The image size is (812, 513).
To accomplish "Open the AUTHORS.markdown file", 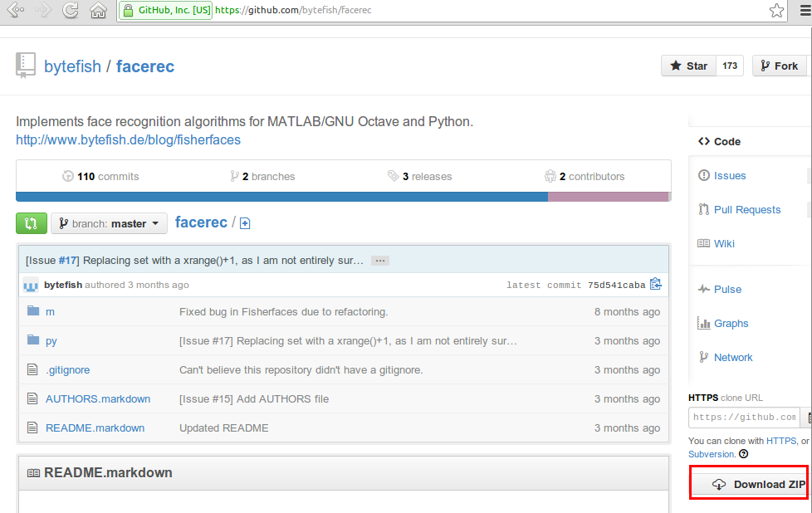I will pyautogui.click(x=98, y=399).
